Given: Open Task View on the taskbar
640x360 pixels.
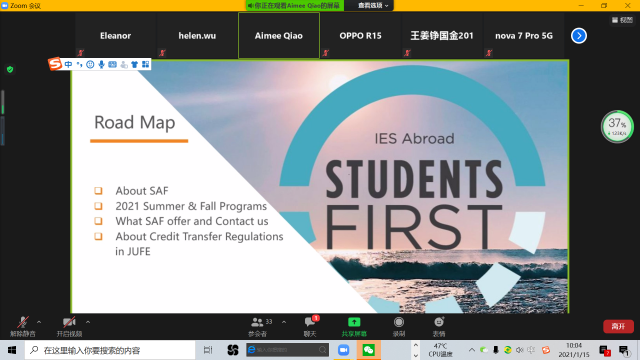Looking at the screenshot, I should 208,350.
